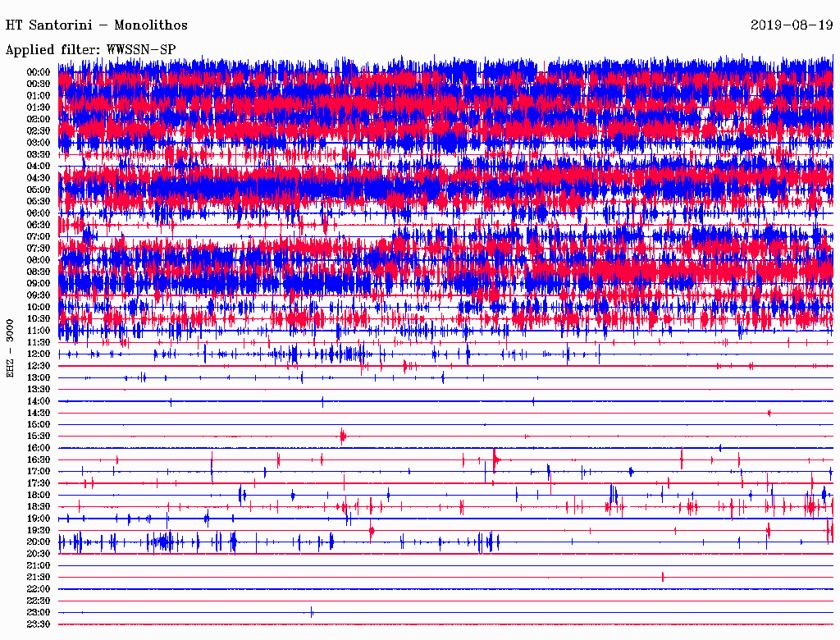Select the 14:00 time label
This screenshot has width=840, height=640.
click(39, 401)
